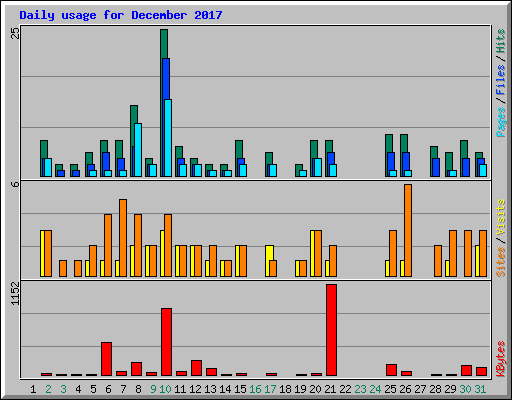The height and width of the screenshot is (400, 512).
Task: Click the green day "2" axis label
Action: click(48, 389)
